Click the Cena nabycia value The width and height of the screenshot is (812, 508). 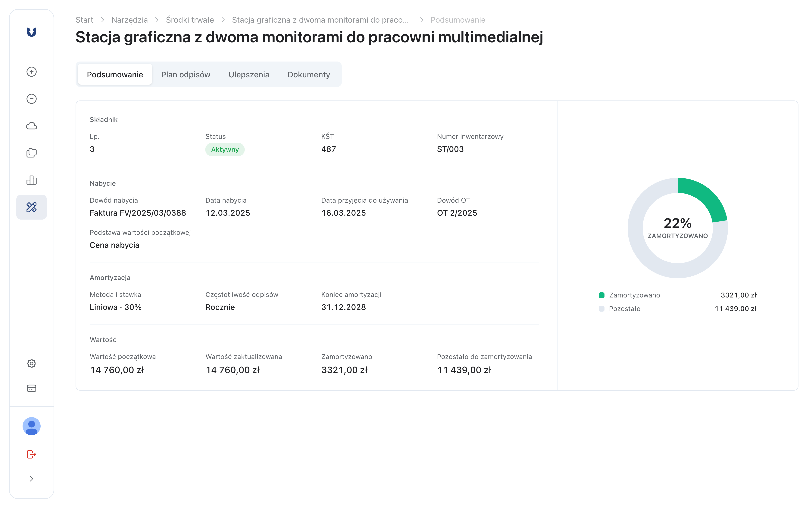[x=114, y=245]
